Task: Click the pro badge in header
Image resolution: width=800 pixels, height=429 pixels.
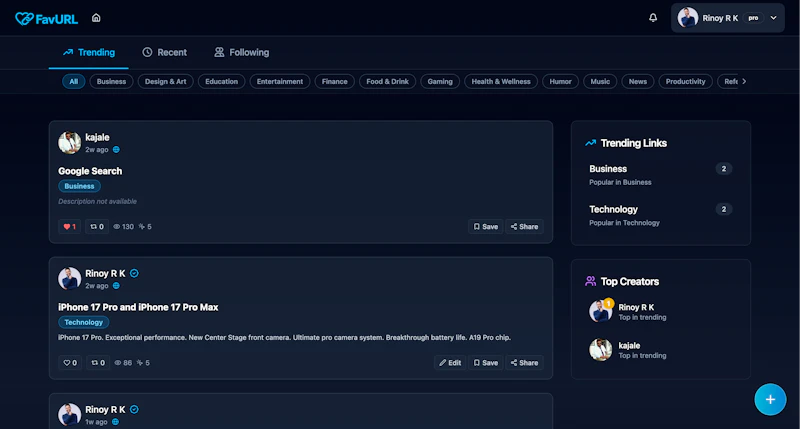Action: pos(753,18)
